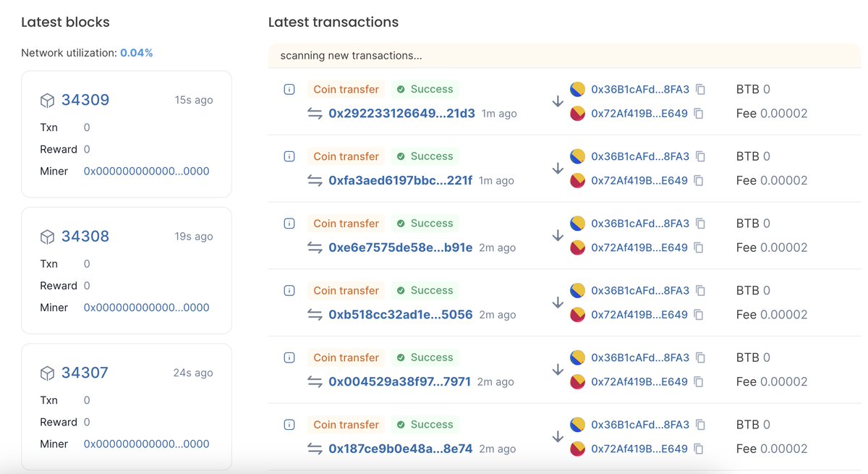Open sender 0x36B1cAFd...8FA3 in 0xb518cc32ad1e...5056 row
Screen dimensions: 868x474
coord(640,291)
